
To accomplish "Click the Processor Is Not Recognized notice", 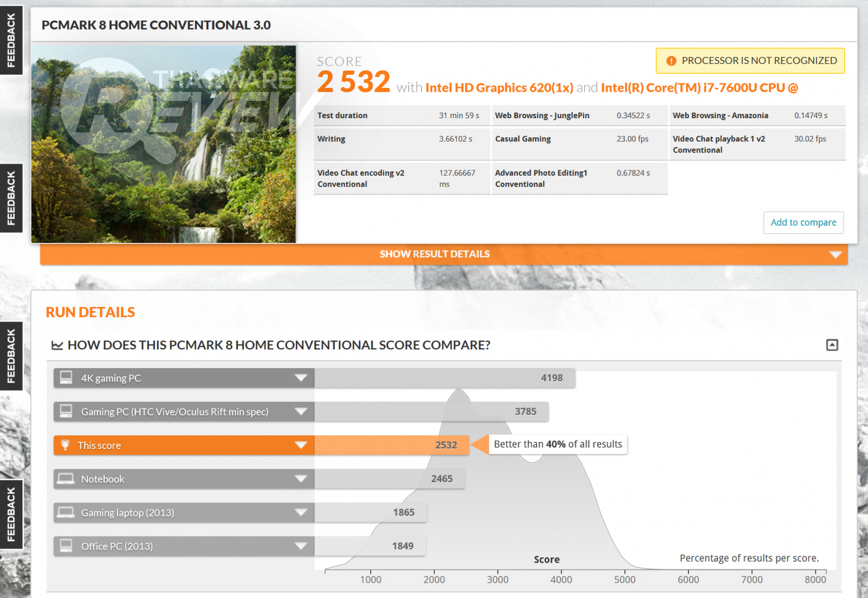I will (x=750, y=61).
